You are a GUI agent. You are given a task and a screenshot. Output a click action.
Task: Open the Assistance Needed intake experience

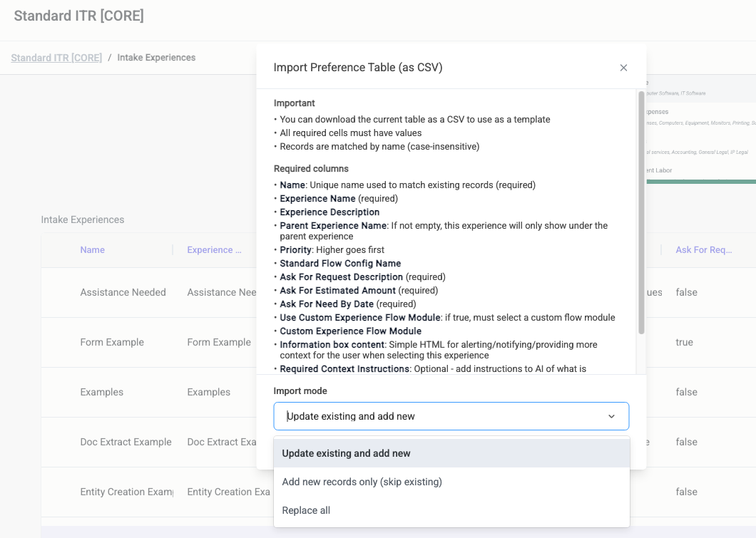click(x=123, y=292)
